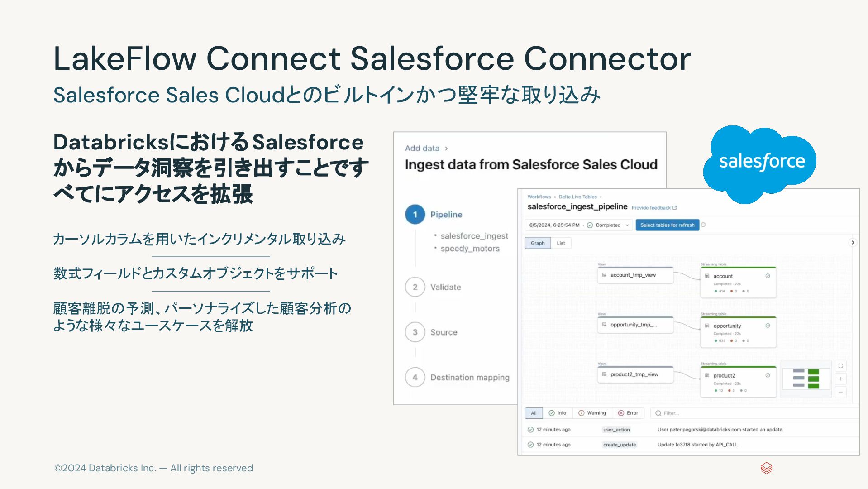The height and width of the screenshot is (489, 868).
Task: Click the user_action event tag
Action: tap(616, 430)
